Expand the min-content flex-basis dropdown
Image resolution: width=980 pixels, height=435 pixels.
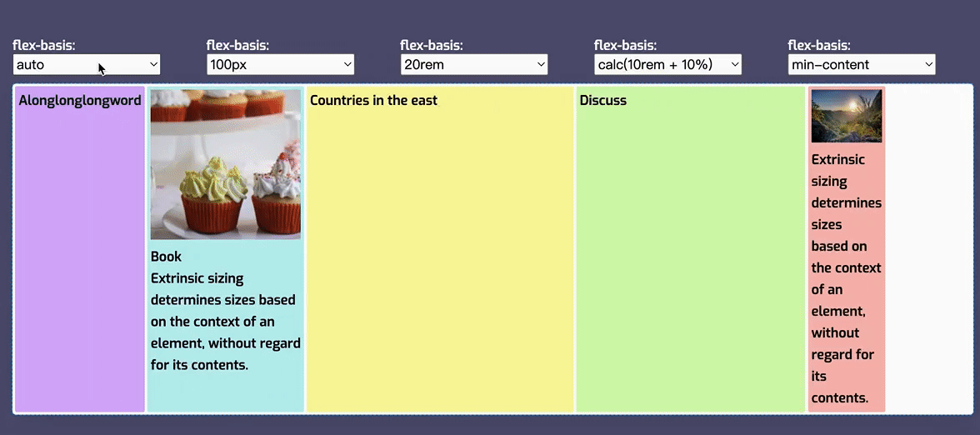point(862,64)
